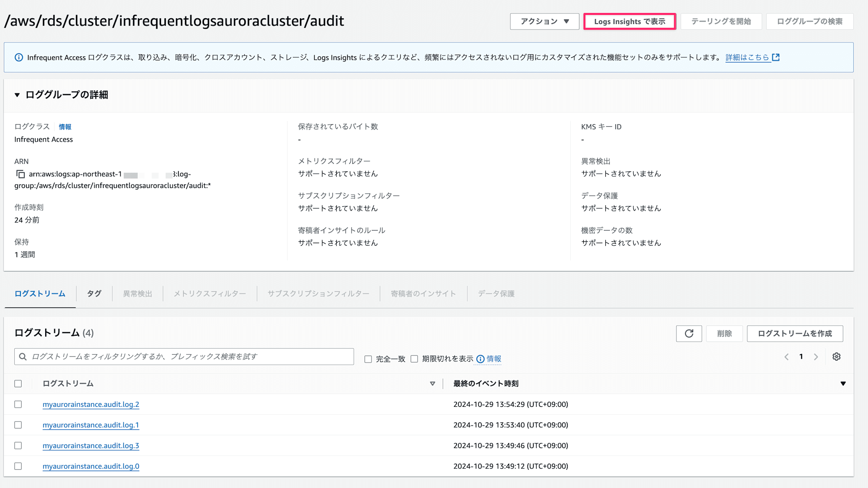Click the ログストリーム (4) section heading
This screenshot has height=488, width=868.
pyautogui.click(x=54, y=333)
